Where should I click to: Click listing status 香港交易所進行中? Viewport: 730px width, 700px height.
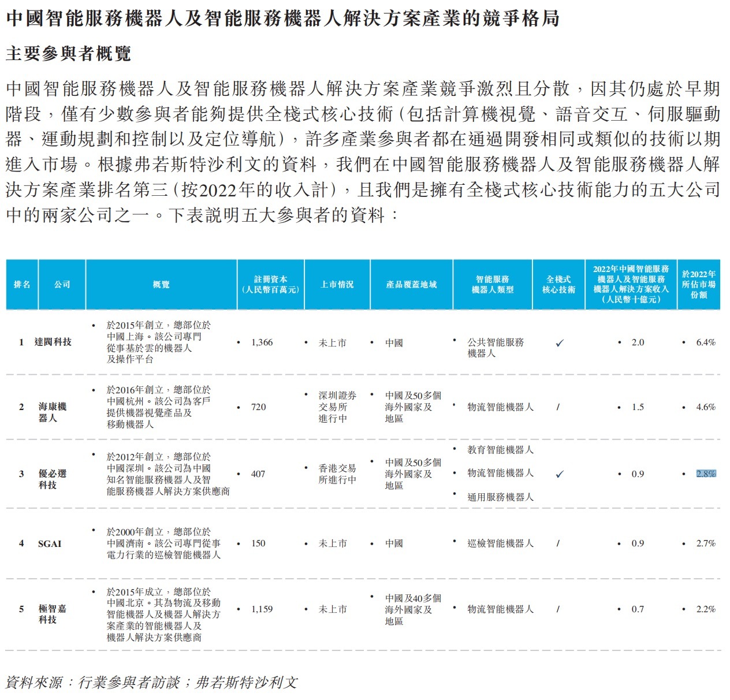click(337, 474)
